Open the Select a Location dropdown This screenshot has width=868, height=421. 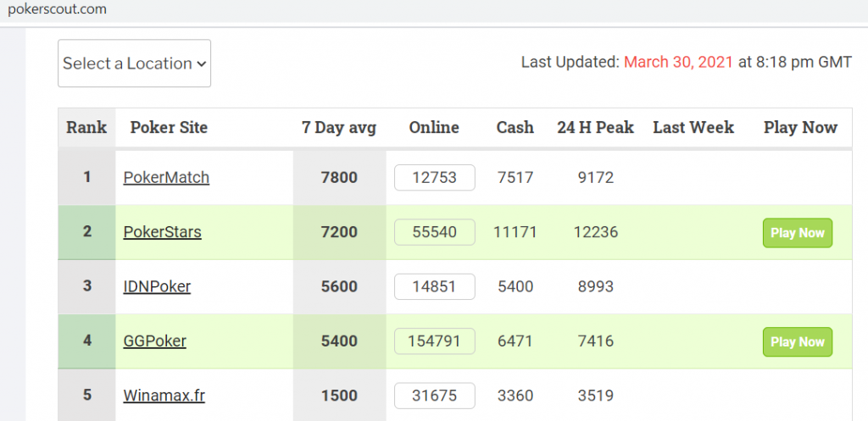pos(134,63)
